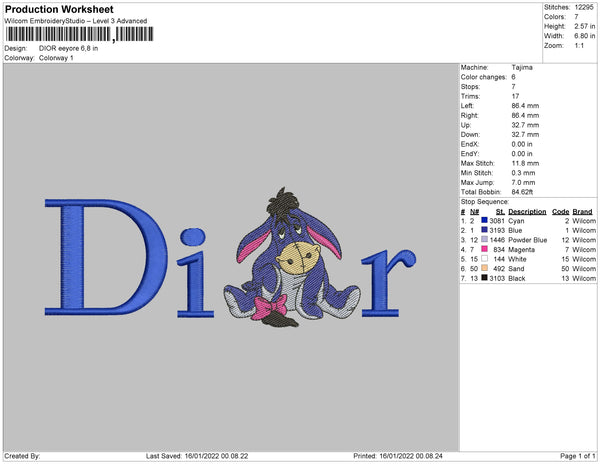Select the White 144 color swatch

(x=484, y=259)
